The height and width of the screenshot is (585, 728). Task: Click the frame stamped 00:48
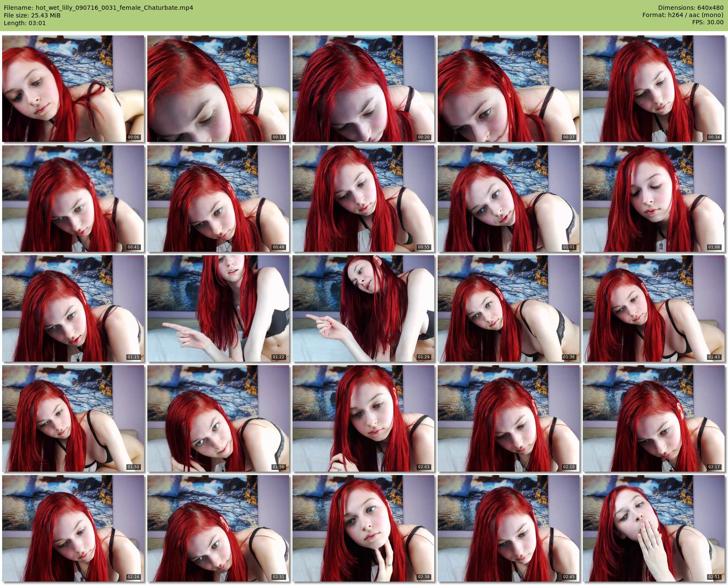point(218,199)
